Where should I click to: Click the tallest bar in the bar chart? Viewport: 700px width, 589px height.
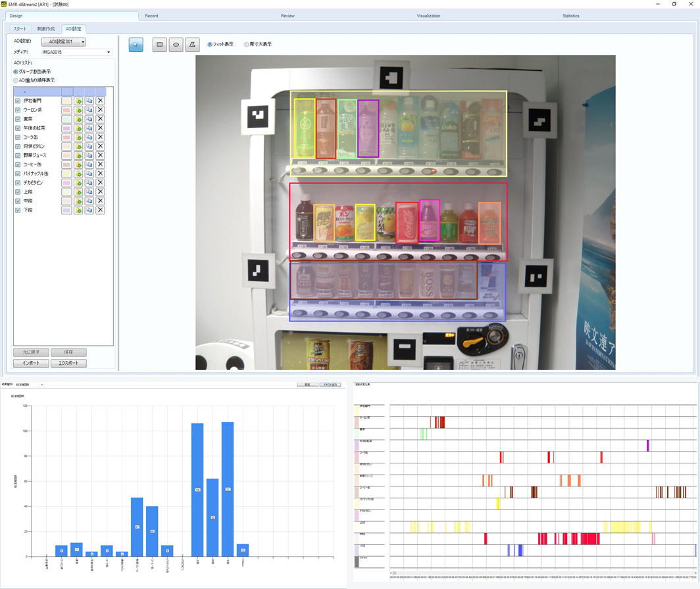click(x=228, y=488)
